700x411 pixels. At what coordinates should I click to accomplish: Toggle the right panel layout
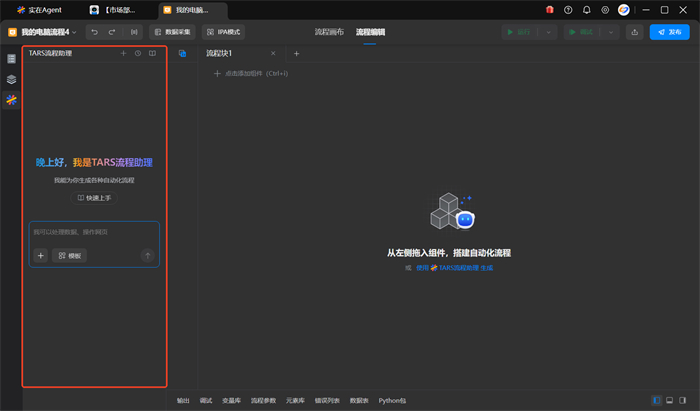click(x=683, y=400)
